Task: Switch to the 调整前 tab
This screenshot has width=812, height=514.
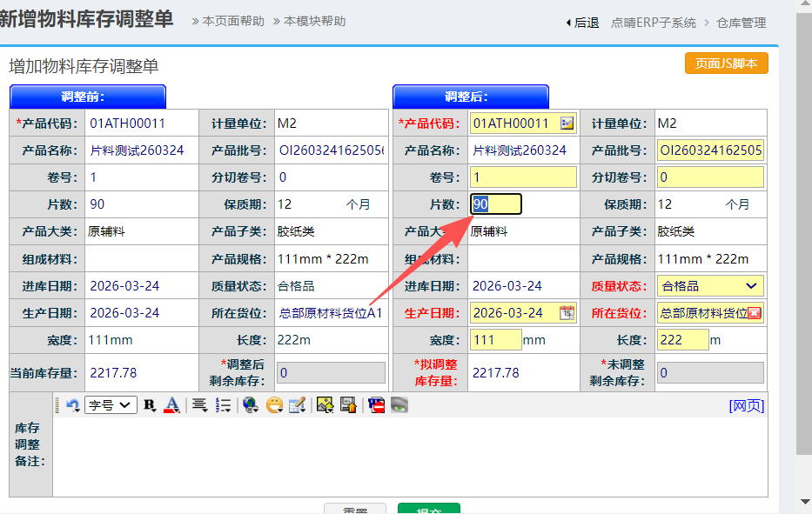Action: (x=88, y=97)
